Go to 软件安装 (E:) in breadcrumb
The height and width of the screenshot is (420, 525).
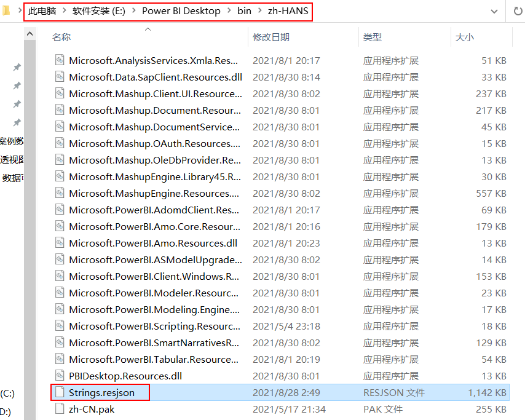click(99, 10)
